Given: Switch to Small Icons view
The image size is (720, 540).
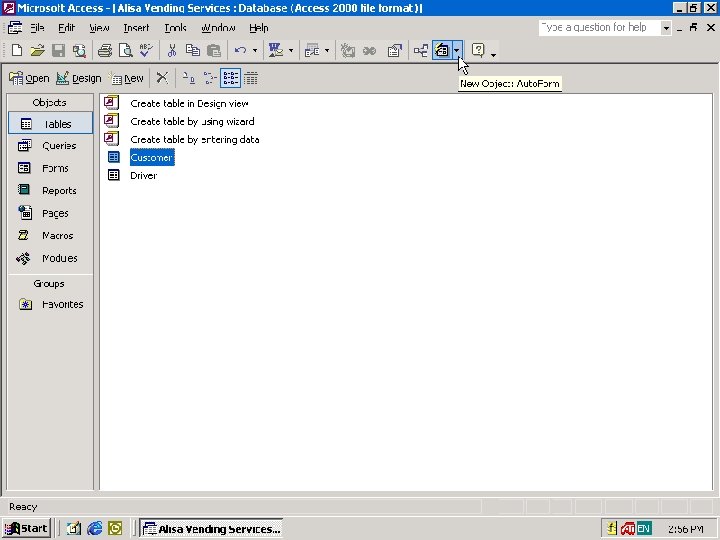Looking at the screenshot, I should point(209,78).
